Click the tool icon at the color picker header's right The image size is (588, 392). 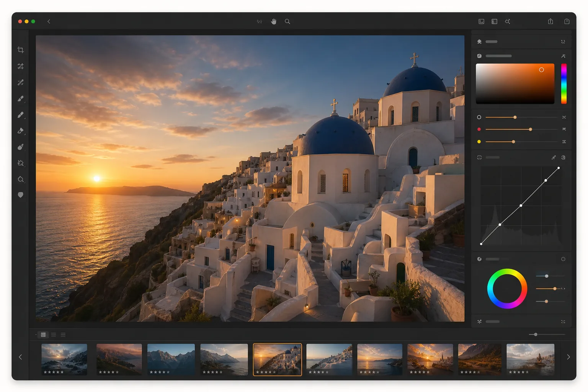(x=563, y=56)
